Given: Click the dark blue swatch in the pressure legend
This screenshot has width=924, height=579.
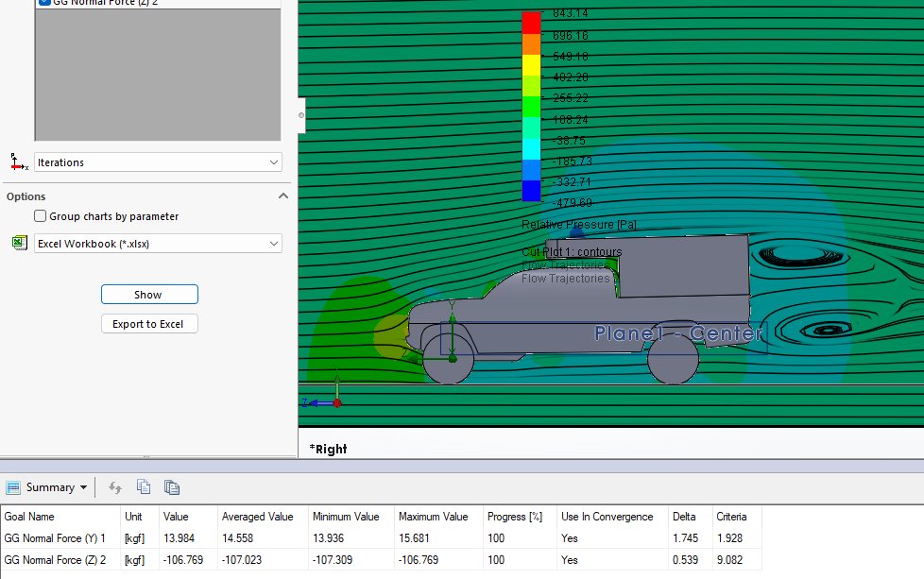Looking at the screenshot, I should pyautogui.click(x=531, y=191).
